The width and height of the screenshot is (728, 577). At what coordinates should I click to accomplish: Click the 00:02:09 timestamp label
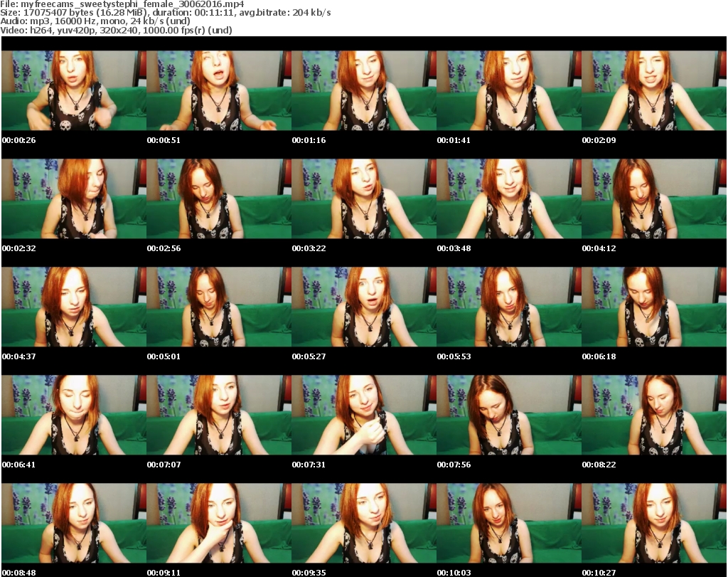(599, 140)
